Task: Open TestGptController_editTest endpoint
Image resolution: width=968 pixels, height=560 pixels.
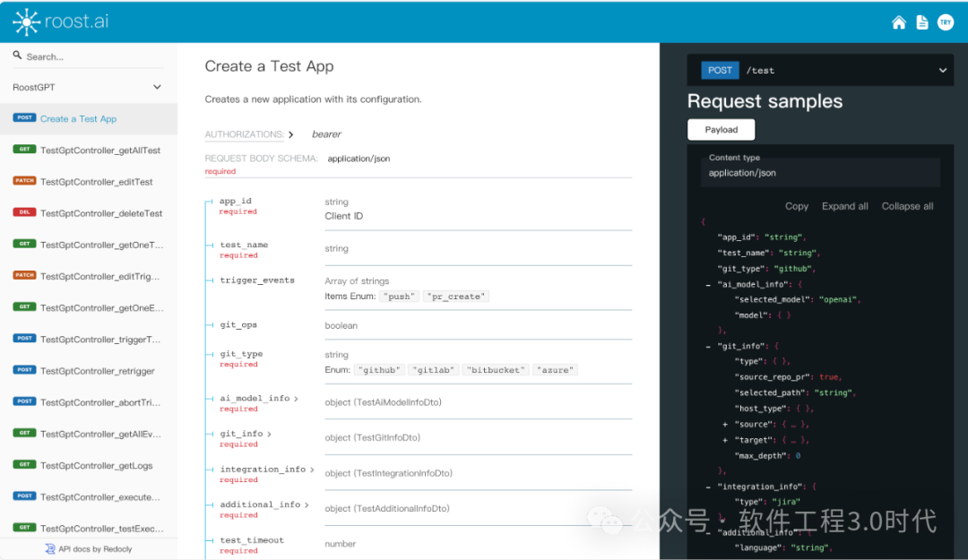Action: pos(88,182)
